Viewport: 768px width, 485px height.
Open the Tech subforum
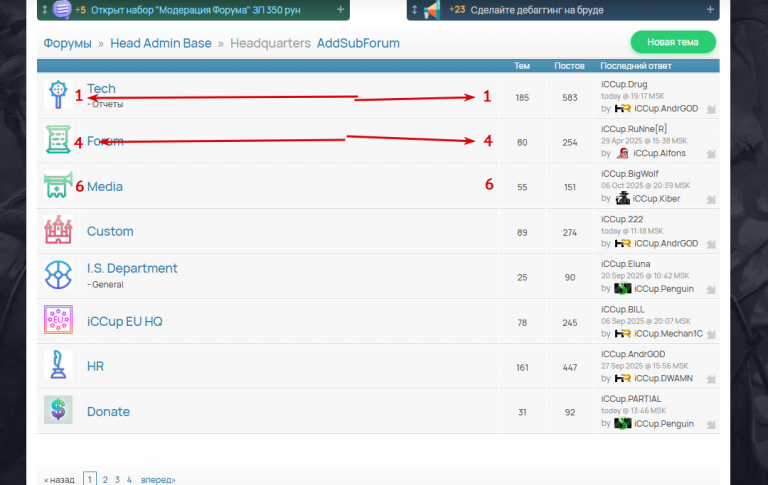[101, 89]
